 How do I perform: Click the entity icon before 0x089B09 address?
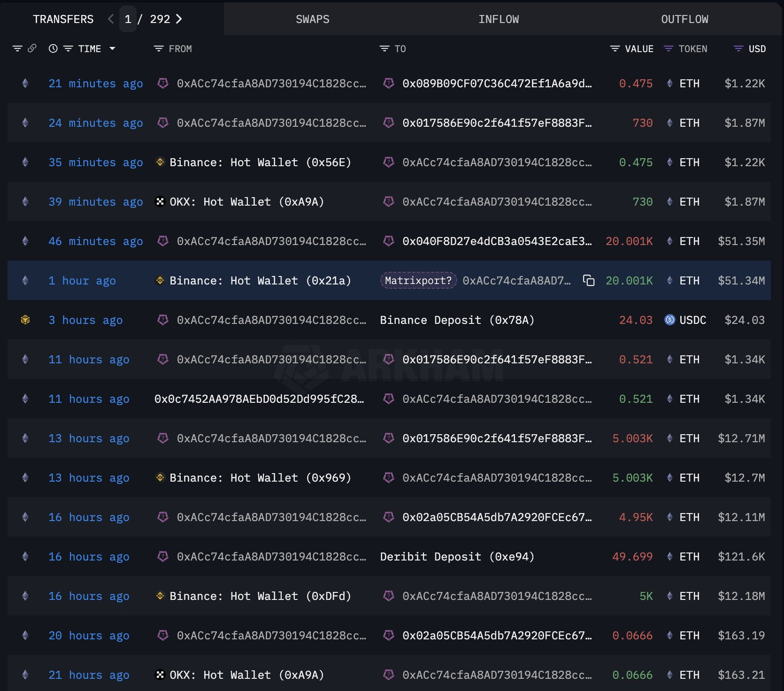point(389,83)
